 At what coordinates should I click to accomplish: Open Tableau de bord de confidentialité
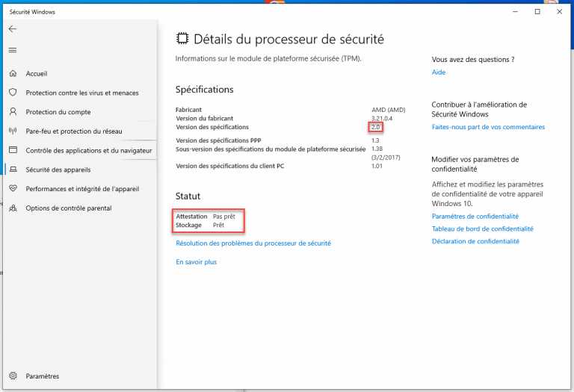click(x=482, y=228)
